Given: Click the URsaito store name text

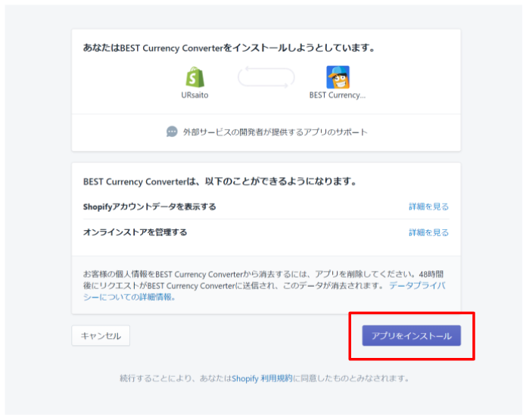Looking at the screenshot, I should (x=195, y=95).
